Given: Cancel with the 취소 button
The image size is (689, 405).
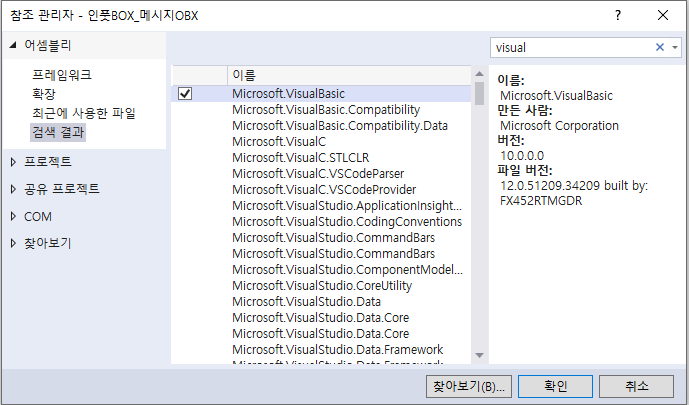Looking at the screenshot, I should point(636,386).
